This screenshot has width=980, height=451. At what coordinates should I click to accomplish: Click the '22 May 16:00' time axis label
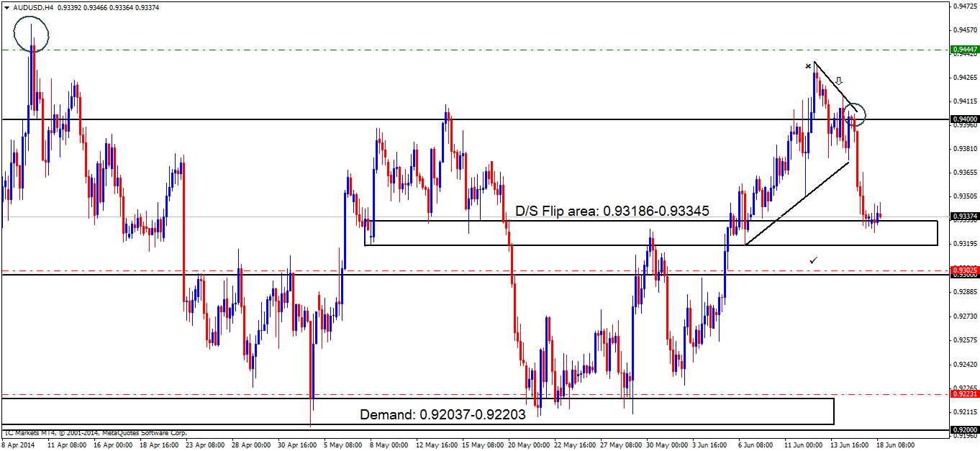pos(576,445)
